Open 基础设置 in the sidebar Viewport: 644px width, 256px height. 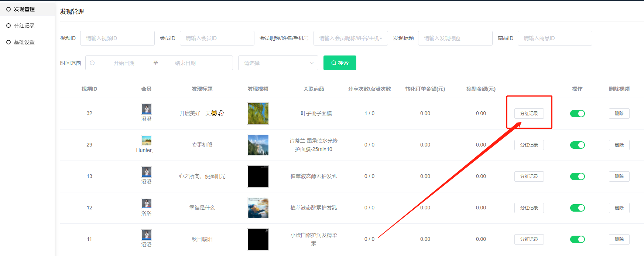pyautogui.click(x=24, y=42)
